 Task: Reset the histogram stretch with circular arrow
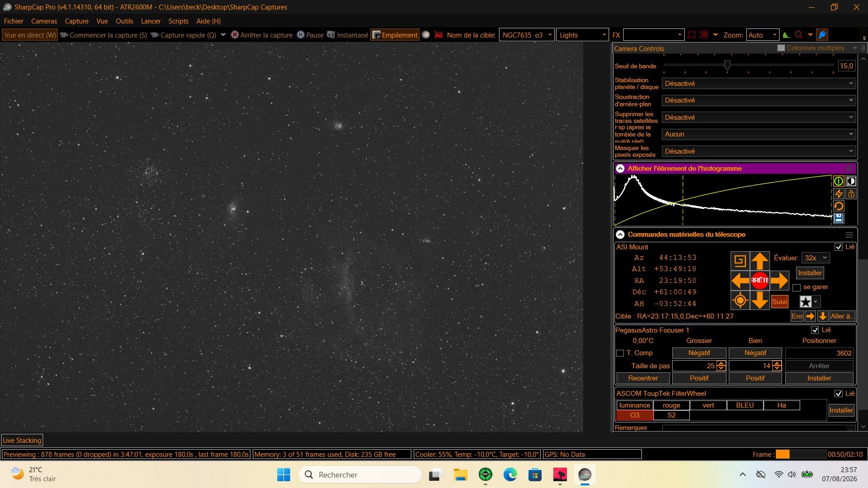click(839, 206)
